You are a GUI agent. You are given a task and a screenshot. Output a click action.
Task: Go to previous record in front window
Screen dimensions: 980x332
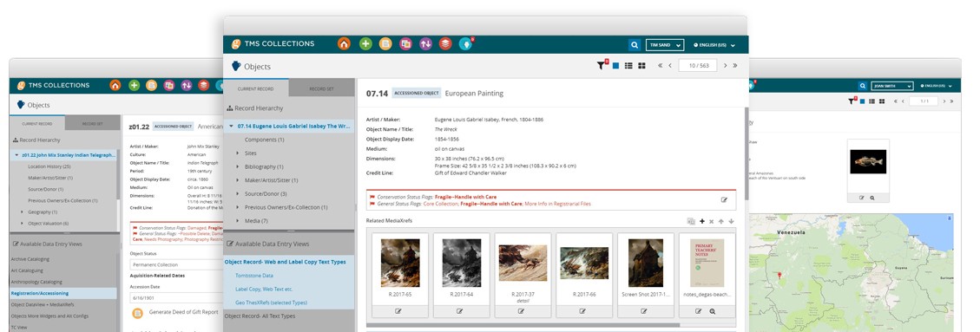click(670, 66)
